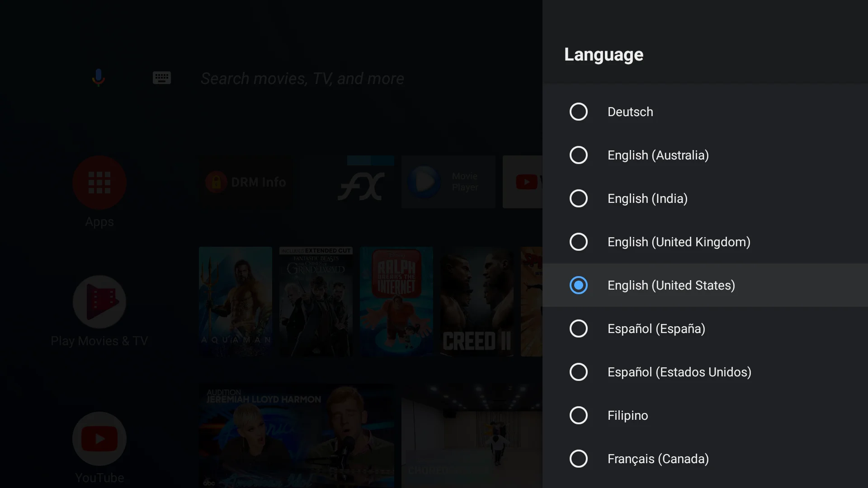
Task: Open the DRM Info app tile
Action: tap(246, 182)
